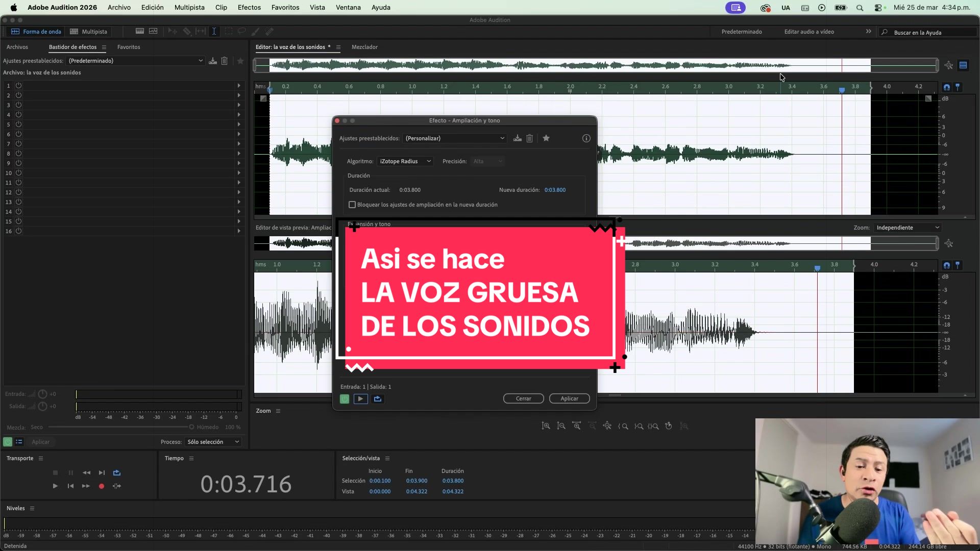Zoom to out point icon
This screenshot has height=551, width=980.
639,426
